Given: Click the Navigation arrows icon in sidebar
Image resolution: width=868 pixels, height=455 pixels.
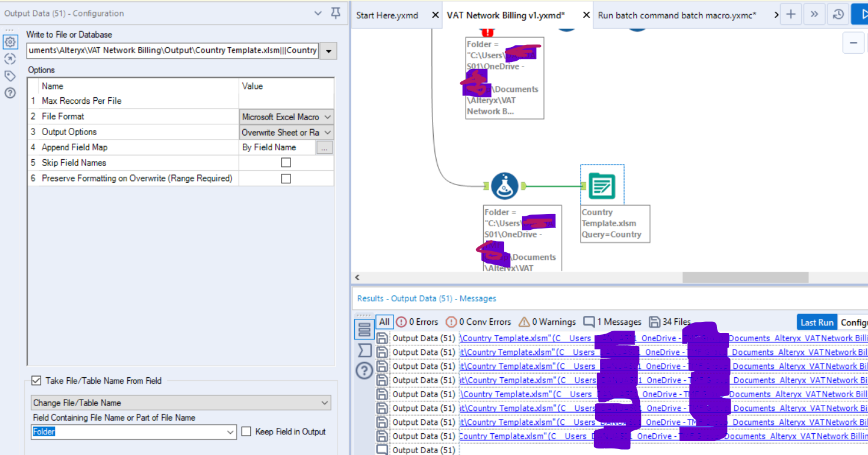Looking at the screenshot, I should (10, 59).
